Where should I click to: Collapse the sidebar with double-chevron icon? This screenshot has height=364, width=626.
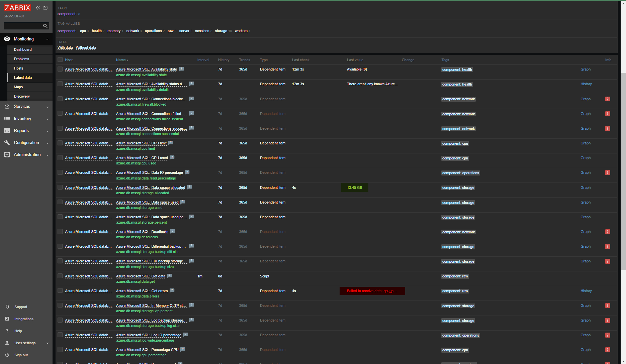point(38,8)
